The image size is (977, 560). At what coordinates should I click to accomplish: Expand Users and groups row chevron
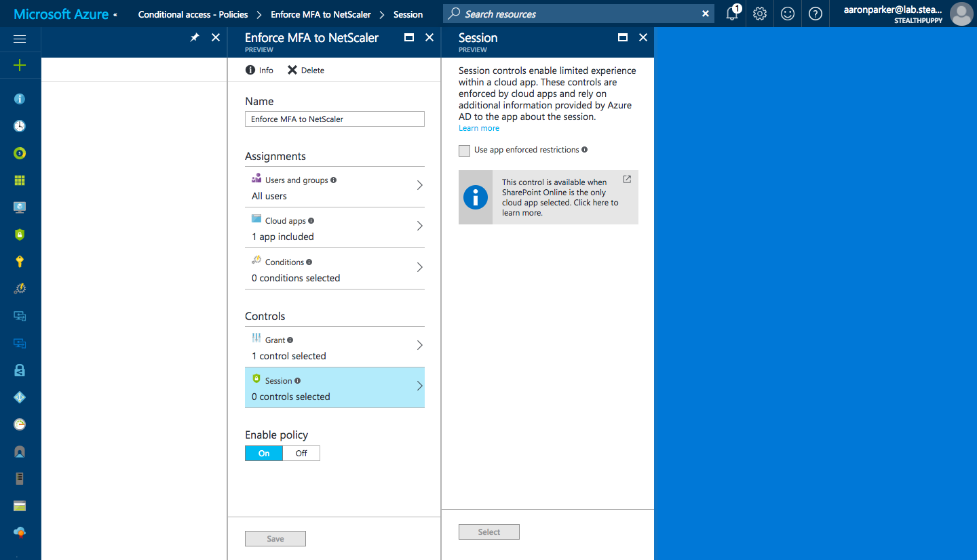click(419, 185)
